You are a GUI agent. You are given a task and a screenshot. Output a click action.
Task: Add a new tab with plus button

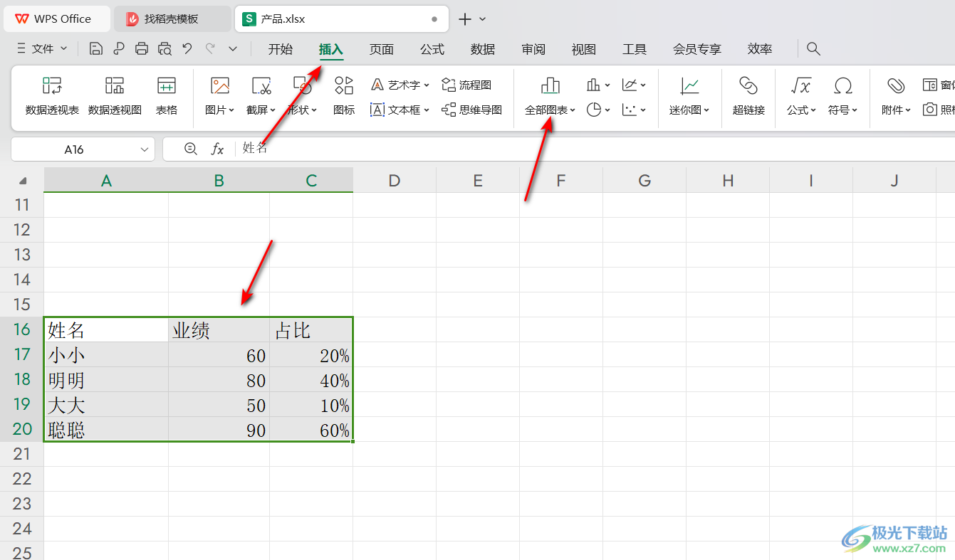coord(465,19)
